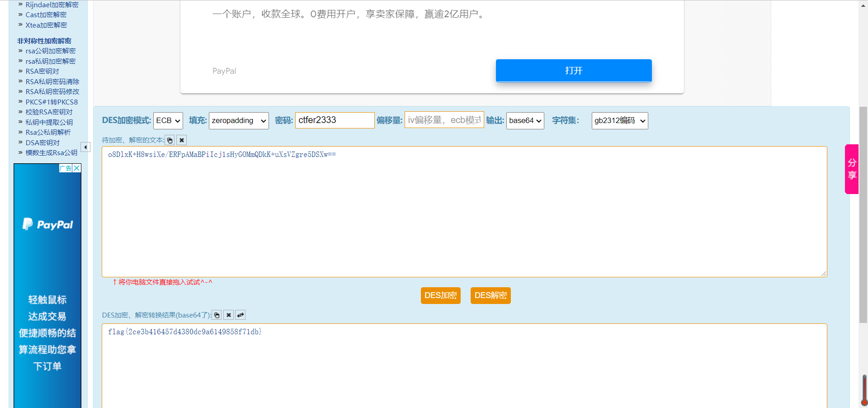Click the PayPal text in the top ad
Image resolution: width=868 pixels, height=408 pixels.
pos(224,71)
